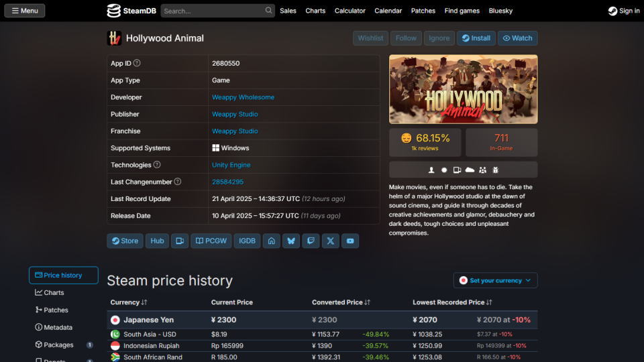Viewport: 644px width, 362px height.
Task: Open changenumber 28584295 link
Action: tap(227, 182)
